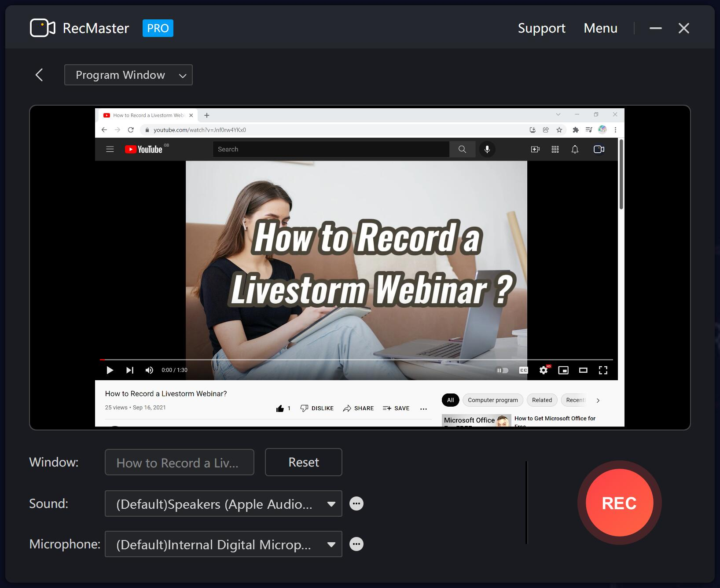Switch to theater mode
The image size is (720, 588).
click(583, 370)
